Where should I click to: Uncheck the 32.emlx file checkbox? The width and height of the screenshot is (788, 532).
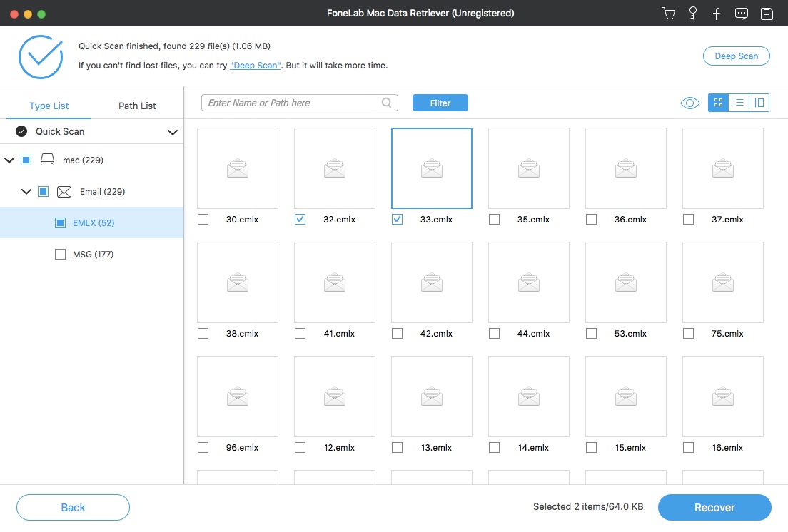[300, 220]
